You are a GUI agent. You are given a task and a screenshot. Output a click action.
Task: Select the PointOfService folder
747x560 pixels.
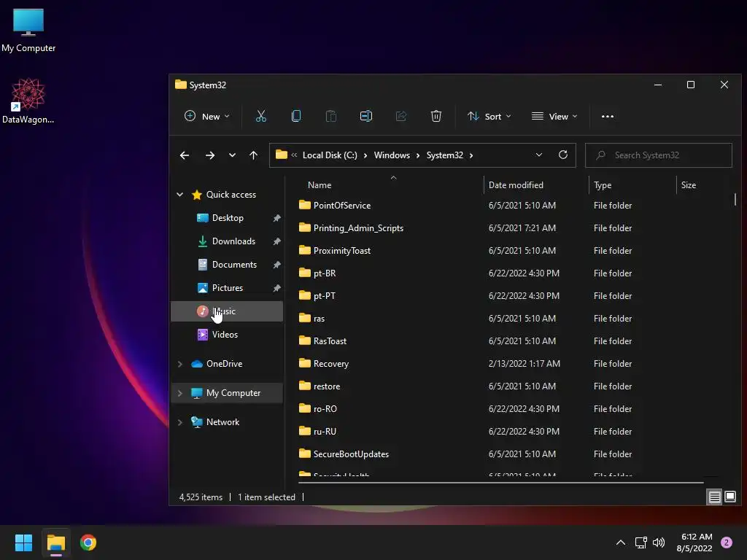341,205
